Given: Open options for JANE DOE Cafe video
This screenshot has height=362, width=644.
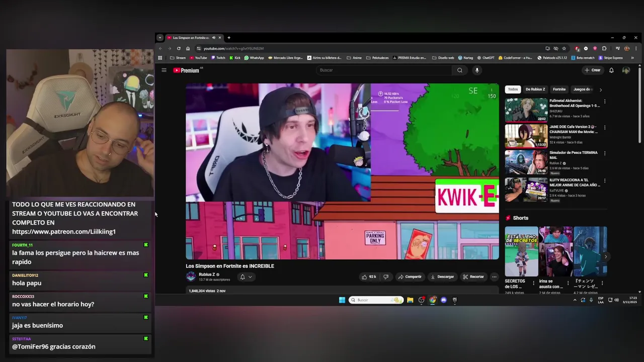Looking at the screenshot, I should [605, 128].
